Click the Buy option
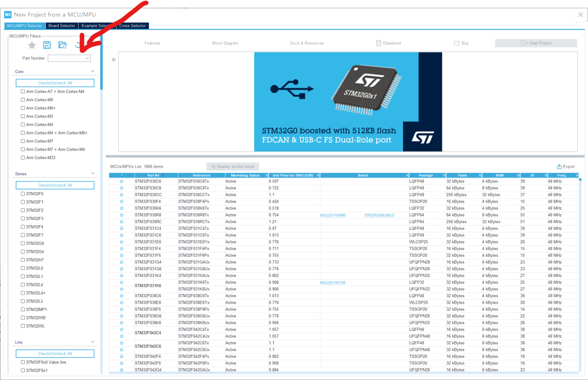 (x=461, y=43)
